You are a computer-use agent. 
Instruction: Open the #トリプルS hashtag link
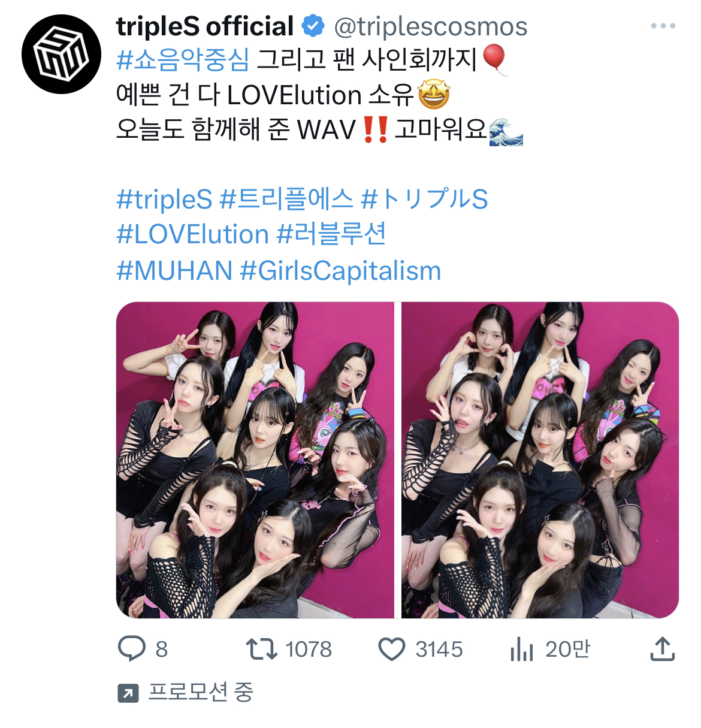pos(425,199)
